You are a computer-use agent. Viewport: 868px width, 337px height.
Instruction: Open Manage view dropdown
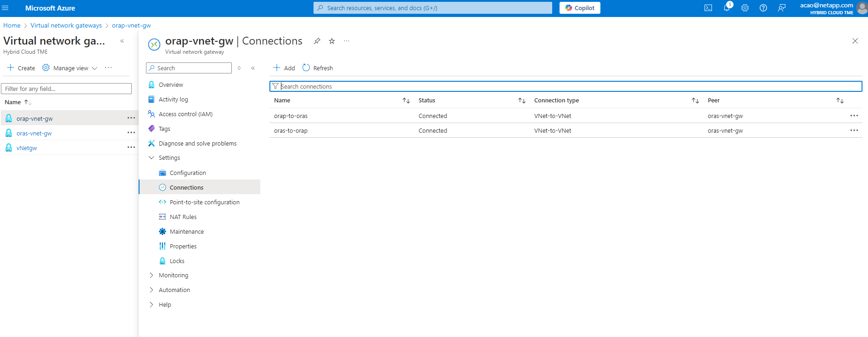[70, 68]
